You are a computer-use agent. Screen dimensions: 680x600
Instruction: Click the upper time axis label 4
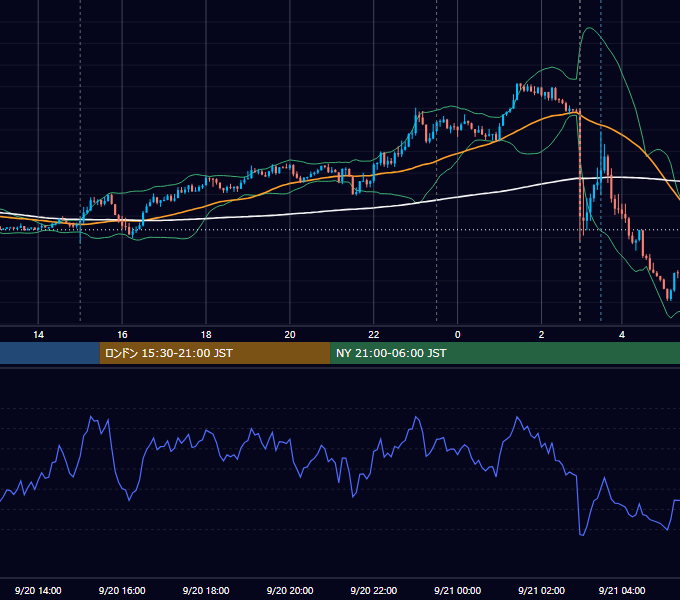pos(622,335)
